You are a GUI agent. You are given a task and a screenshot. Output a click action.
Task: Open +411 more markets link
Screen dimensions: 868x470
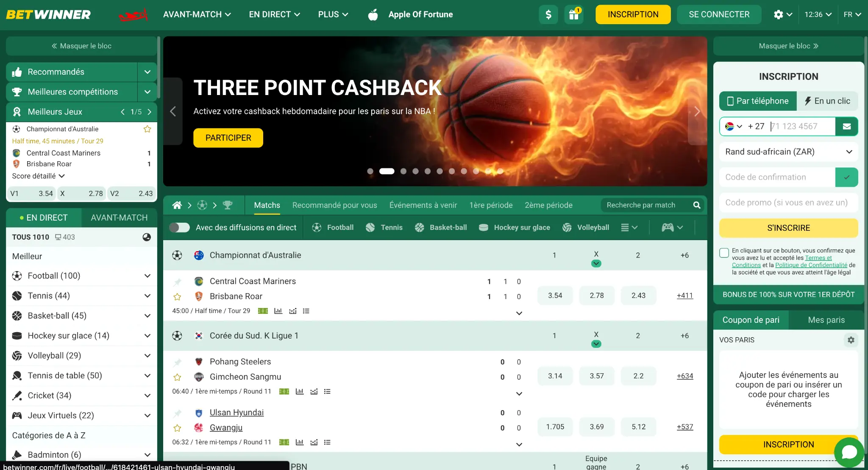(x=684, y=296)
